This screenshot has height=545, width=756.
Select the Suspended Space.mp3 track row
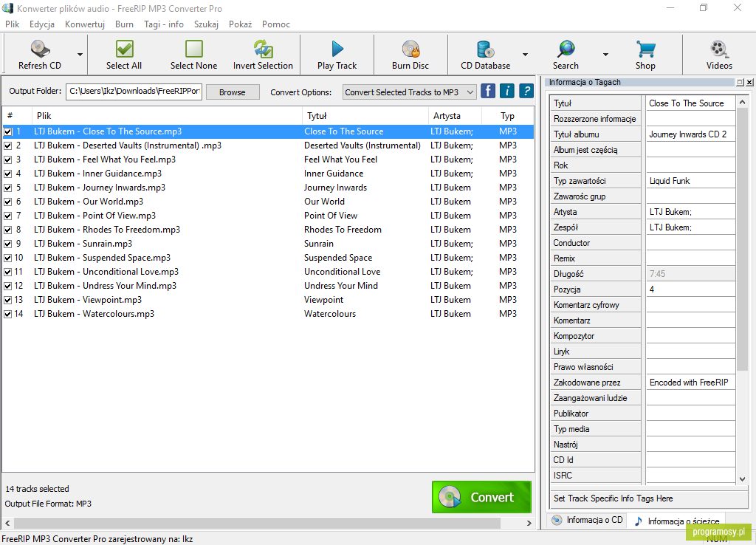(268, 258)
